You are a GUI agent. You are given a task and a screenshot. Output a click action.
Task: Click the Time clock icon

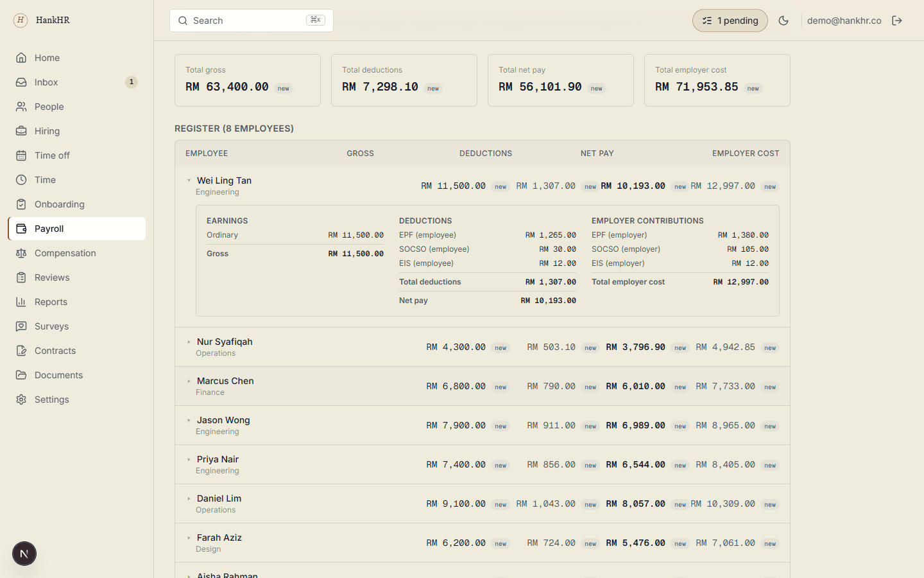tap(21, 180)
